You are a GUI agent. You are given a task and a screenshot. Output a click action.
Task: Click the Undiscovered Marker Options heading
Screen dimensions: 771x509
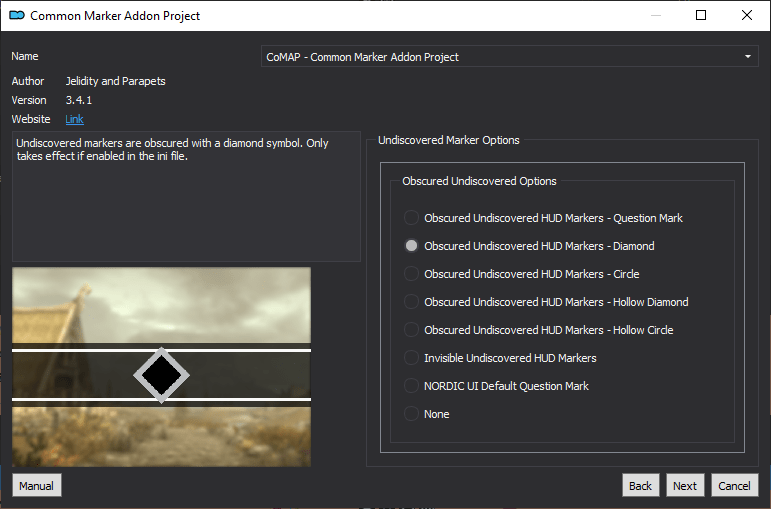448,140
